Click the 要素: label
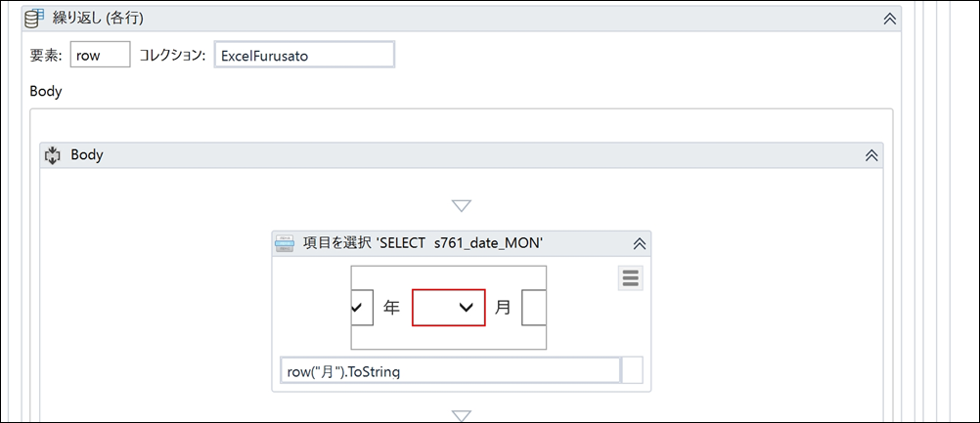980x423 pixels. click(x=46, y=55)
